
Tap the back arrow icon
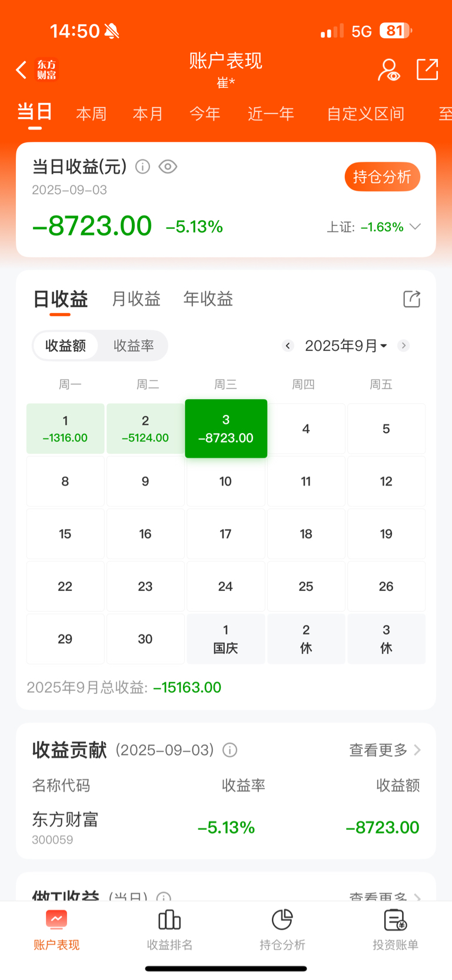click(21, 70)
